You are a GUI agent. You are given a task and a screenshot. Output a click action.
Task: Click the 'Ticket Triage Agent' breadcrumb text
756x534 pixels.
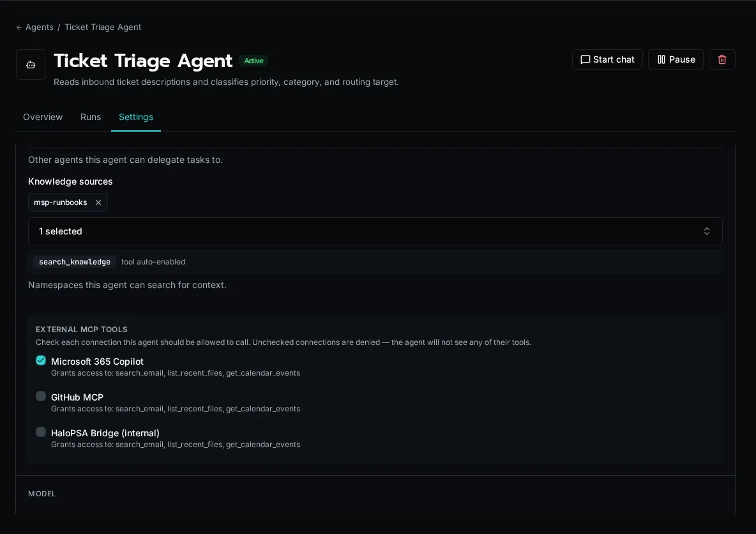[103, 27]
